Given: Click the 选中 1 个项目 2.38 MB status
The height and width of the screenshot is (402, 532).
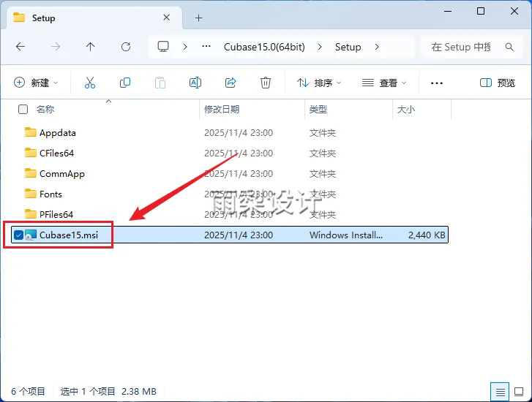Looking at the screenshot, I should 108,392.
